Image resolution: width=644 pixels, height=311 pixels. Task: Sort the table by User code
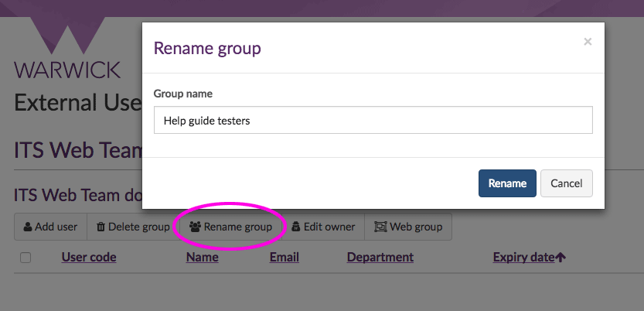point(88,258)
